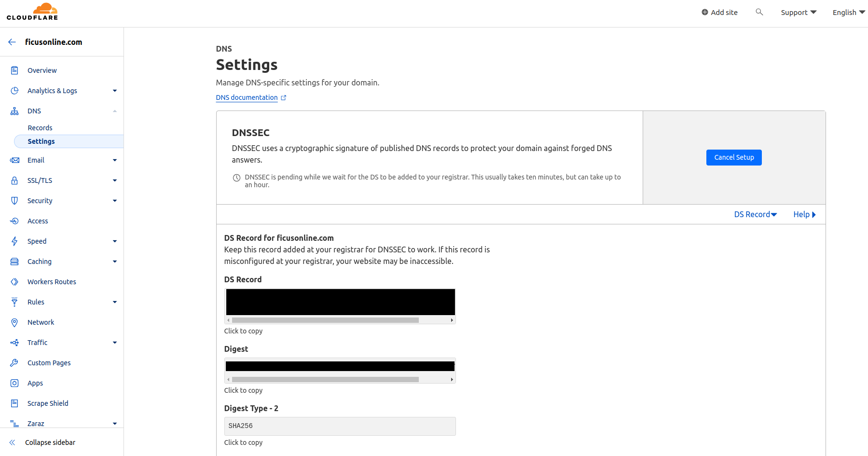The width and height of the screenshot is (868, 456).
Task: Collapse the DNS submenu arrow
Action: 115,111
